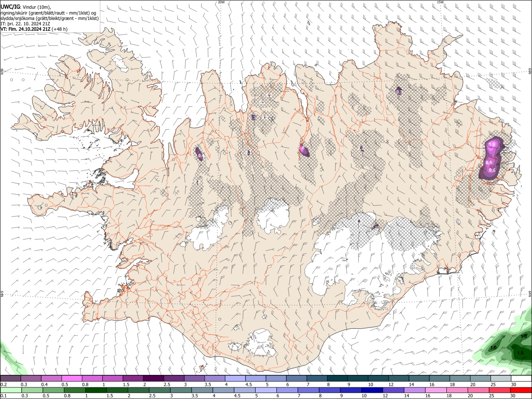
Task: Select the navy blue lower swatch between 10 and 12
Action: [372, 390]
